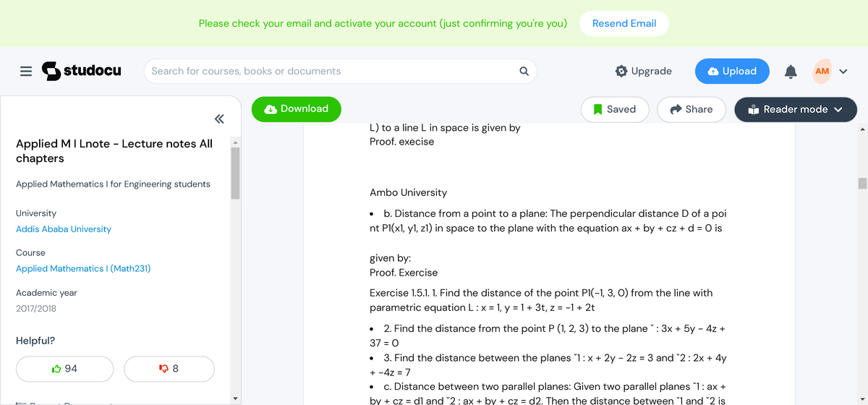Click the Studocu logo
Screen dimensions: 868x405
point(82,71)
